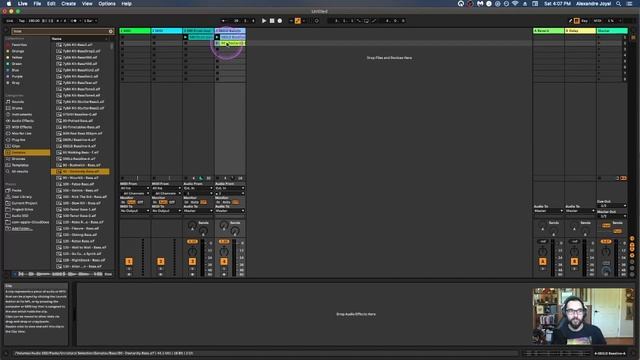
Task: Select the Master track title header
Action: [x=612, y=31]
